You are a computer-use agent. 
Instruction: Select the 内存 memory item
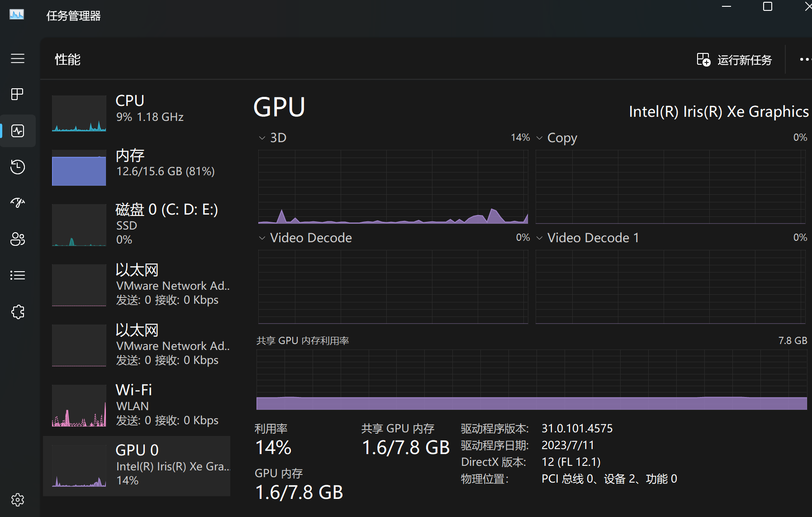pyautogui.click(x=137, y=168)
